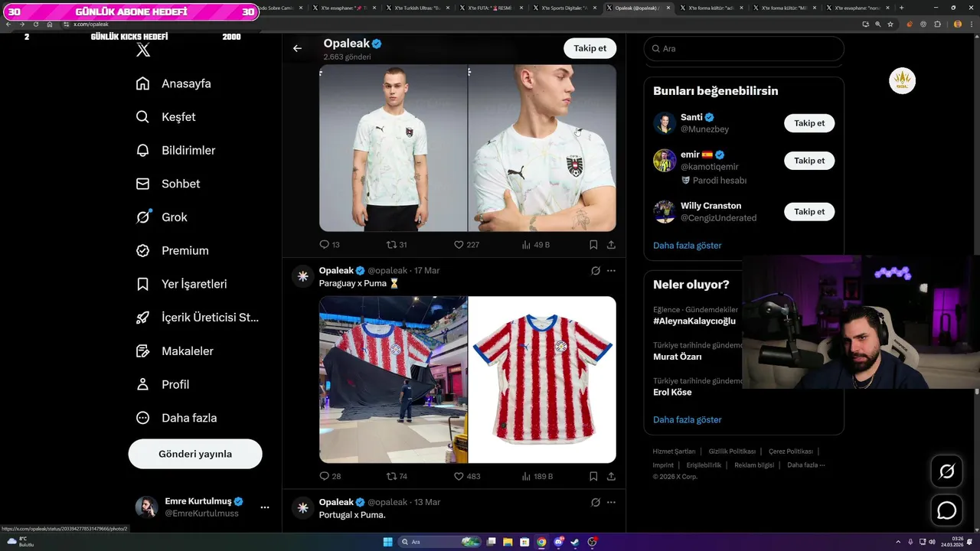The width and height of the screenshot is (980, 551).
Task: Open a new browser tab with plus button
Action: [x=901, y=7]
